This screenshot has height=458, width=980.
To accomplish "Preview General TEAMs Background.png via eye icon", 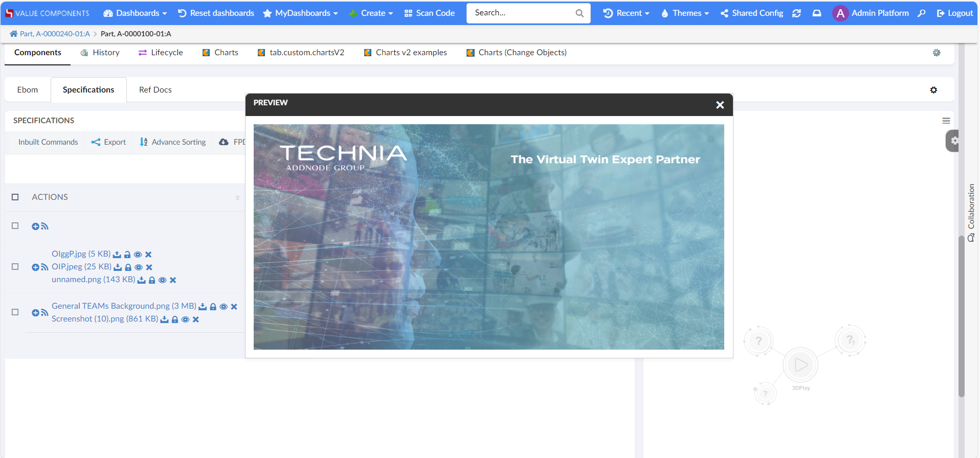I will 224,307.
